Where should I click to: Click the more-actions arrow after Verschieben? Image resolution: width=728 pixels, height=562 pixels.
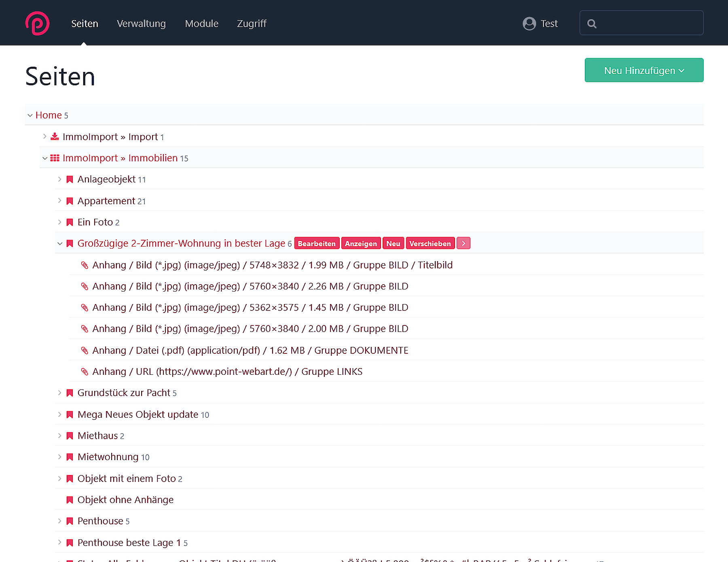coord(463,243)
